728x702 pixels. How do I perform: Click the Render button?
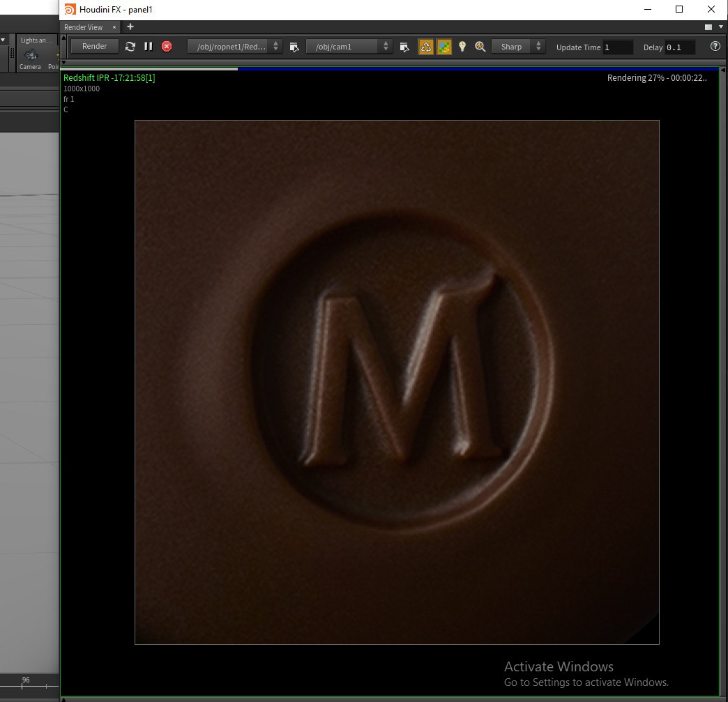tap(95, 47)
